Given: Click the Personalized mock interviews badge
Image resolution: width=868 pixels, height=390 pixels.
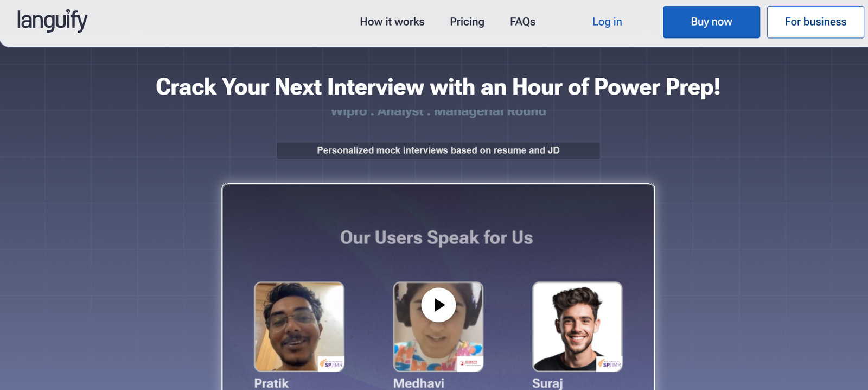Looking at the screenshot, I should click(438, 150).
